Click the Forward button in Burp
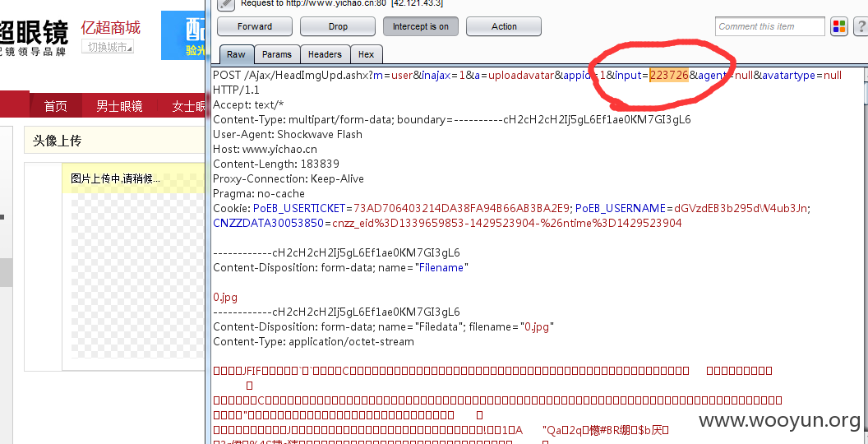The height and width of the screenshot is (444, 868). coord(255,26)
